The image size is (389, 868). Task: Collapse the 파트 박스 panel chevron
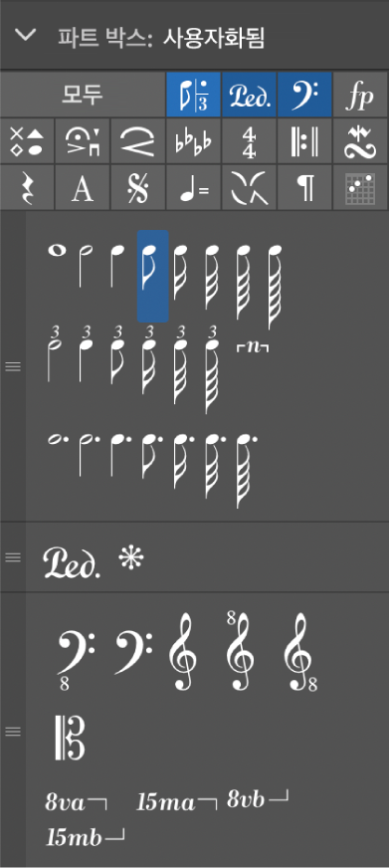(x=26, y=35)
